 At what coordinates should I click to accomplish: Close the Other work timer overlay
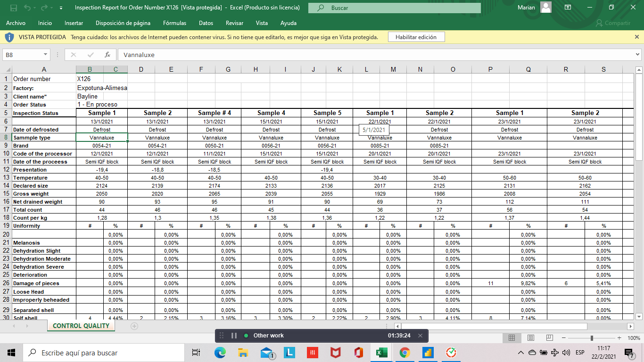pos(420,336)
